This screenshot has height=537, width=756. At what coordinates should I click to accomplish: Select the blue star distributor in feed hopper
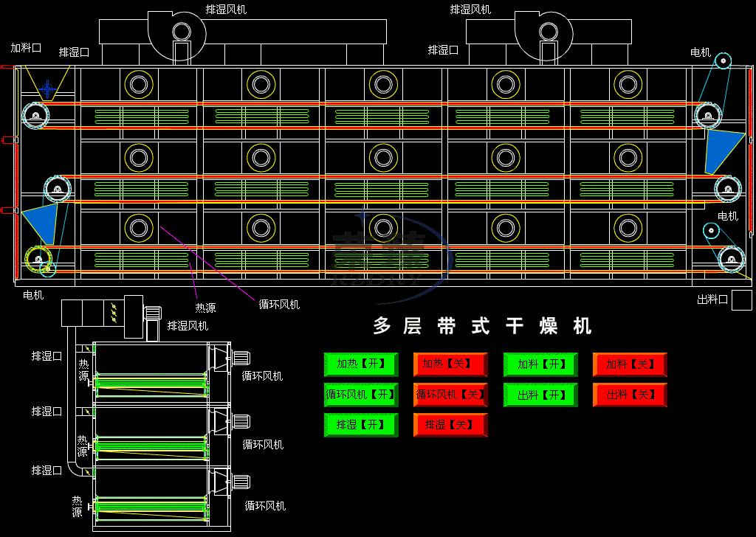pyautogui.click(x=47, y=89)
